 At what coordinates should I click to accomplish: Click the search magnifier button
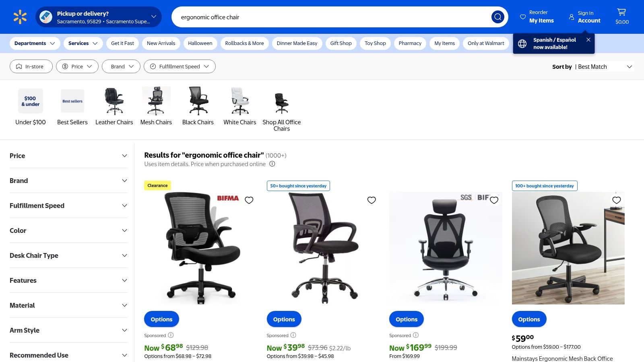point(498,17)
